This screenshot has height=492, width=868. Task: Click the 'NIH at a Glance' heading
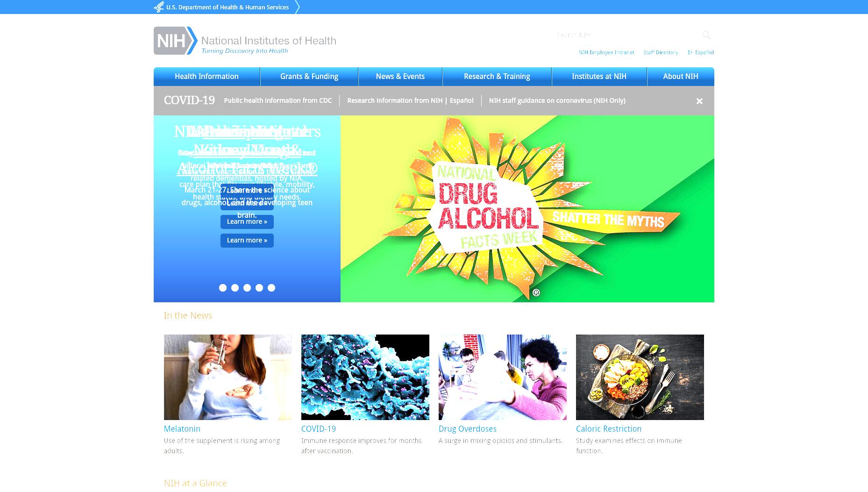(195, 483)
